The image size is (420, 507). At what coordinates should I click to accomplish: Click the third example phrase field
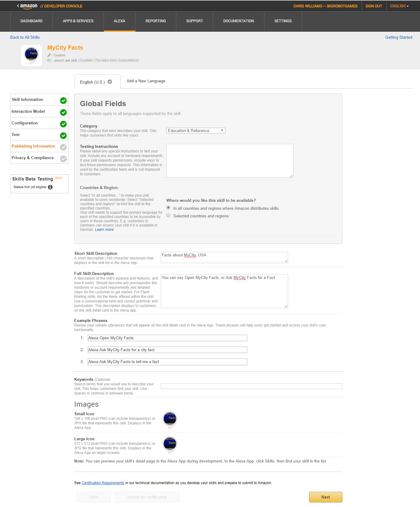(168, 362)
